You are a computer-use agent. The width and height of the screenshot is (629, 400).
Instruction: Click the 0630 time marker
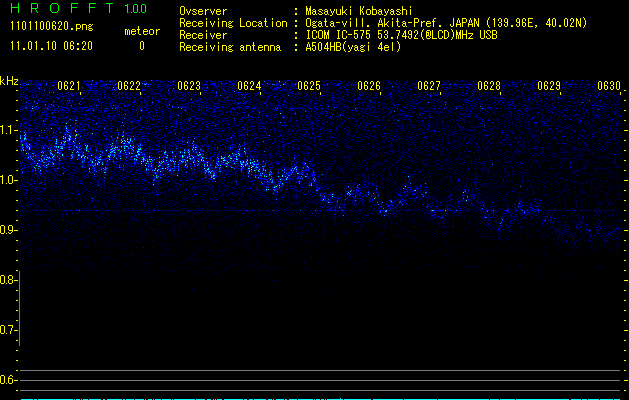[609, 86]
